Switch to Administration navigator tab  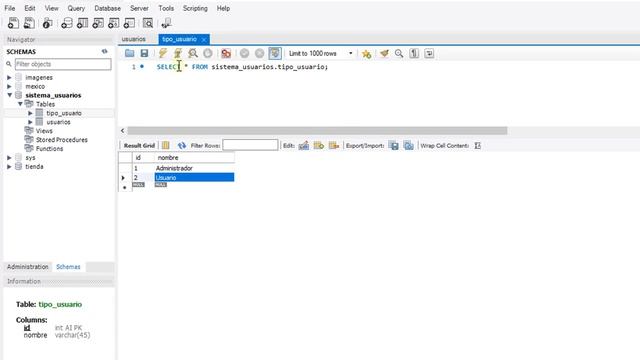28,267
